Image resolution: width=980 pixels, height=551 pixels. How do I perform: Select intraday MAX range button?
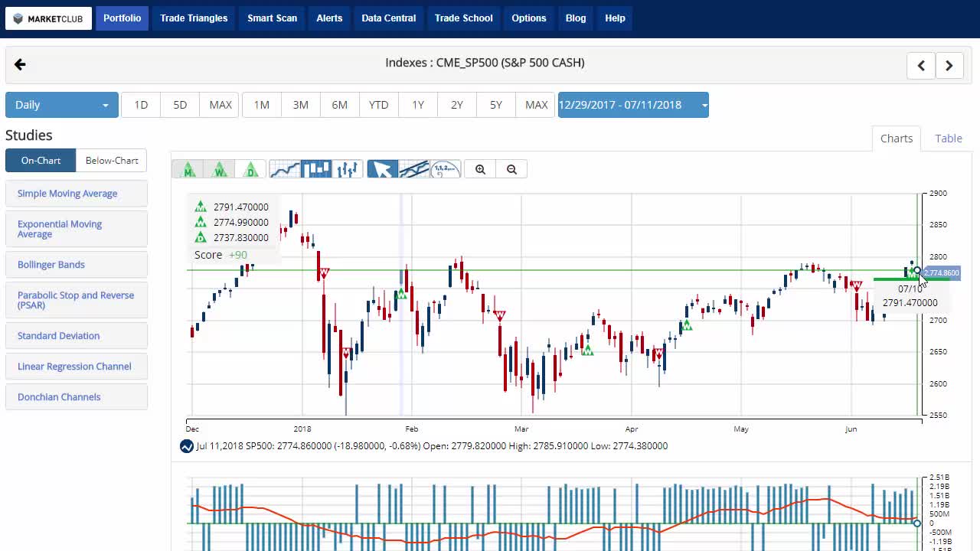(220, 105)
